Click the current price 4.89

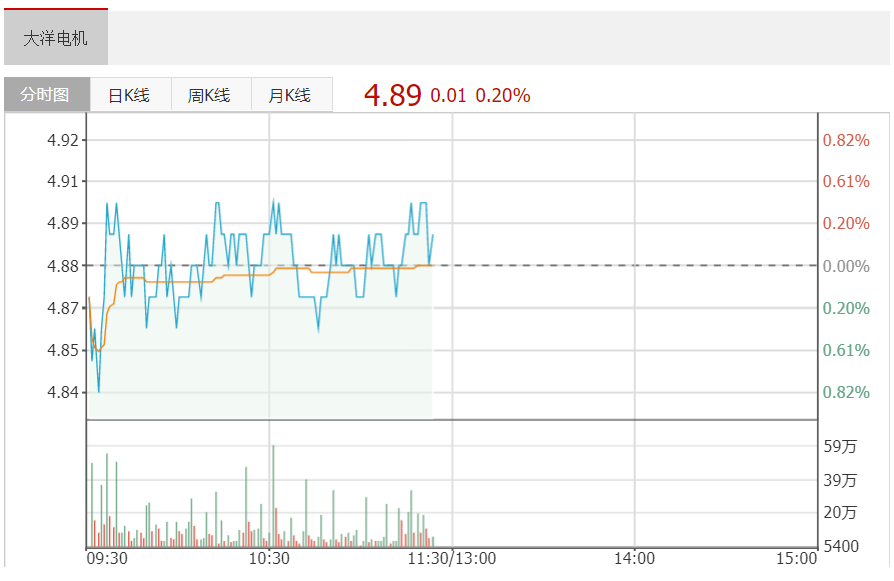pyautogui.click(x=393, y=95)
